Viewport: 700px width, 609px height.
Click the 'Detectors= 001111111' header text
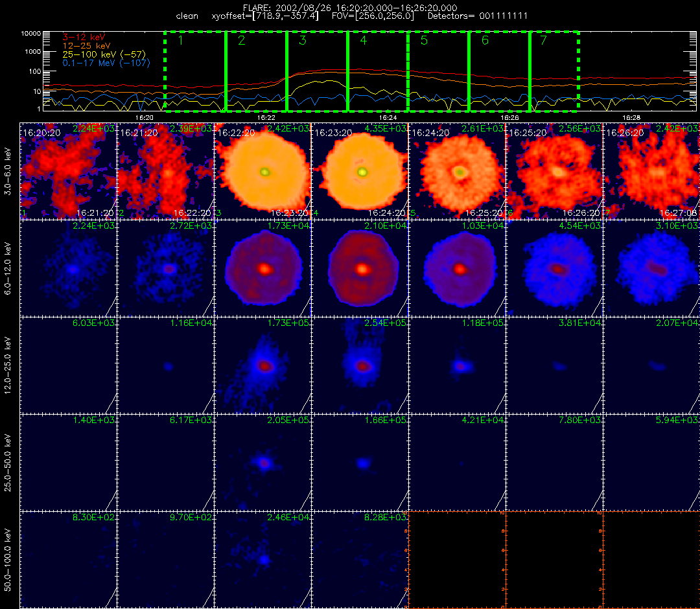pyautogui.click(x=478, y=16)
